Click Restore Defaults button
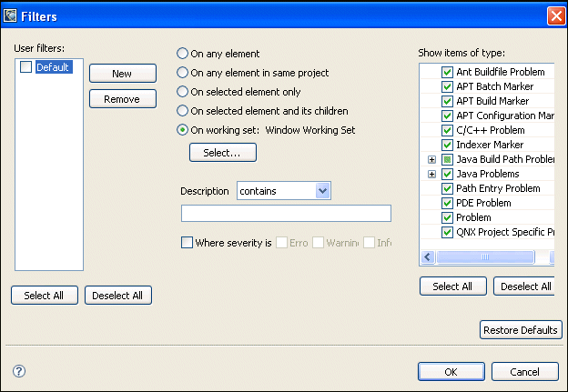568x392 pixels. click(x=521, y=330)
